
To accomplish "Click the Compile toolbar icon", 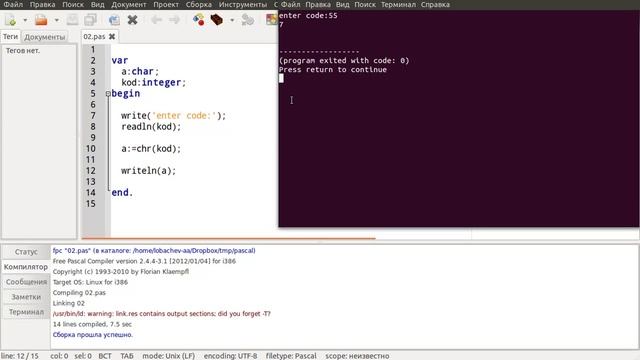I will click(199, 20).
